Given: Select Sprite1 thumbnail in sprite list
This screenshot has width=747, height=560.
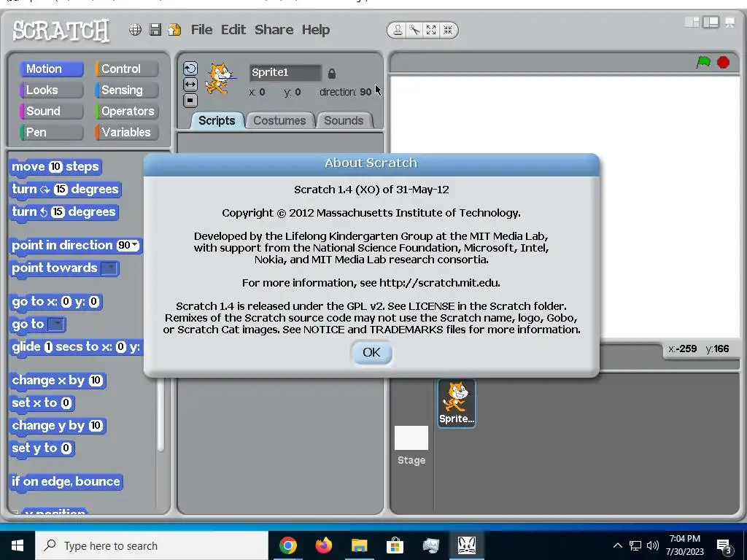Looking at the screenshot, I should (457, 402).
